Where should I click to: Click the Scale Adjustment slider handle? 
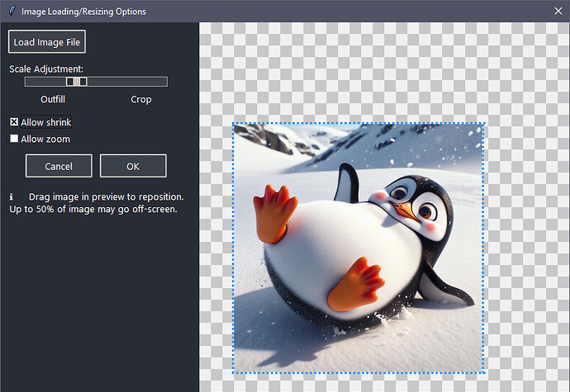pyautogui.click(x=76, y=82)
